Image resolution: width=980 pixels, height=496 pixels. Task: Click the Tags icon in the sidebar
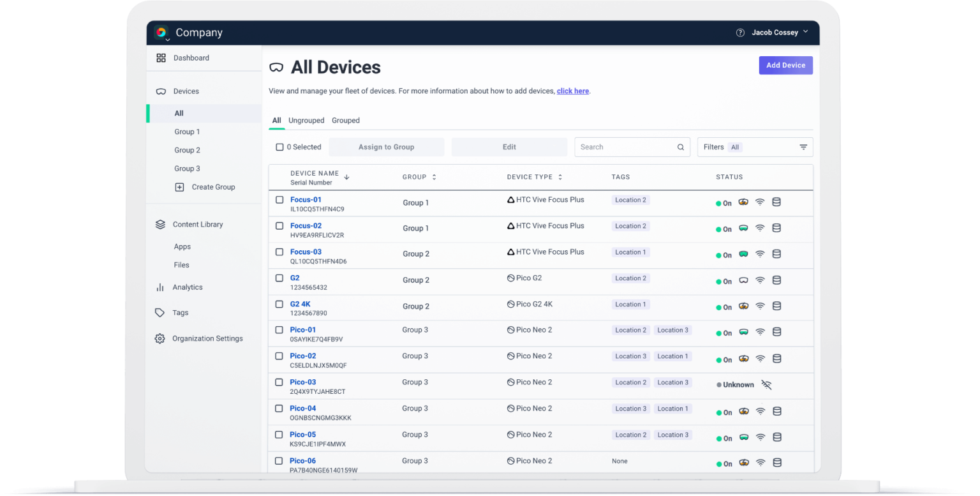[x=160, y=312]
